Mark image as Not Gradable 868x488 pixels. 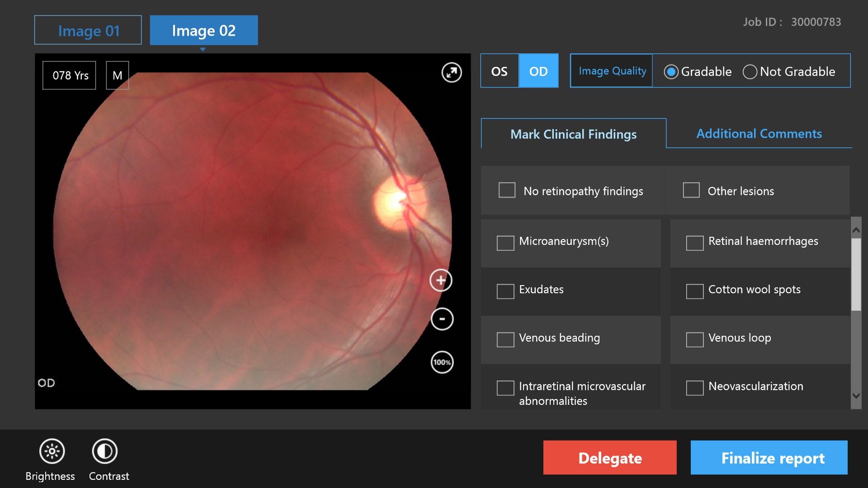point(750,72)
